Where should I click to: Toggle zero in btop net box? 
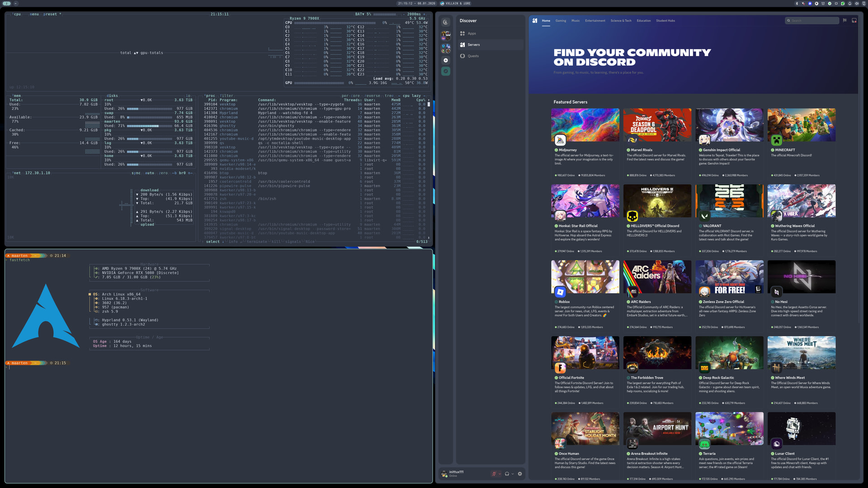163,173
